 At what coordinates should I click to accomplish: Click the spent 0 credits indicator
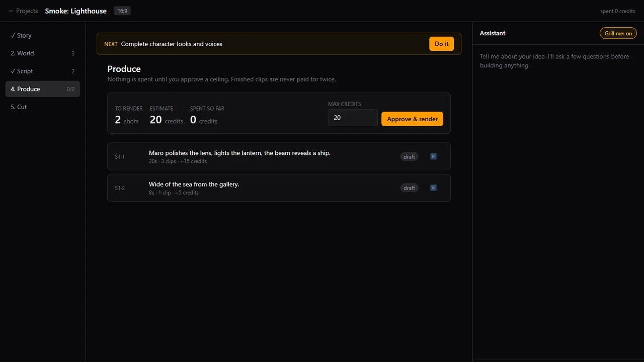click(x=618, y=11)
